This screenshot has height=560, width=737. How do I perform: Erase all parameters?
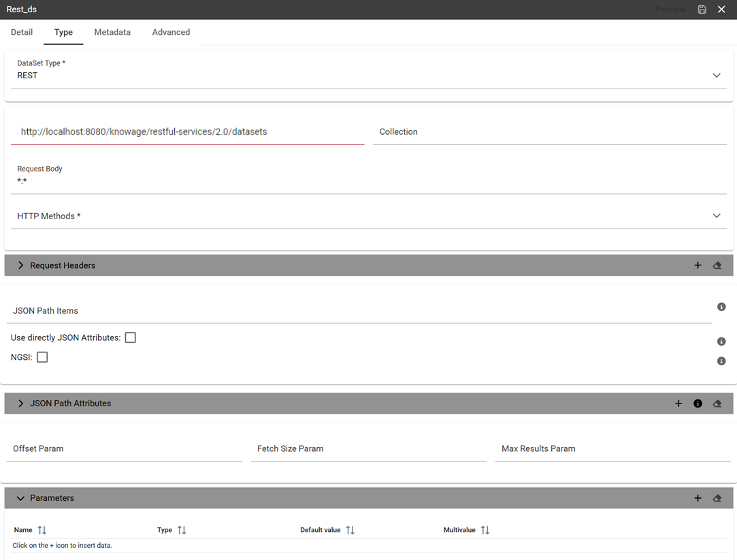click(x=717, y=498)
